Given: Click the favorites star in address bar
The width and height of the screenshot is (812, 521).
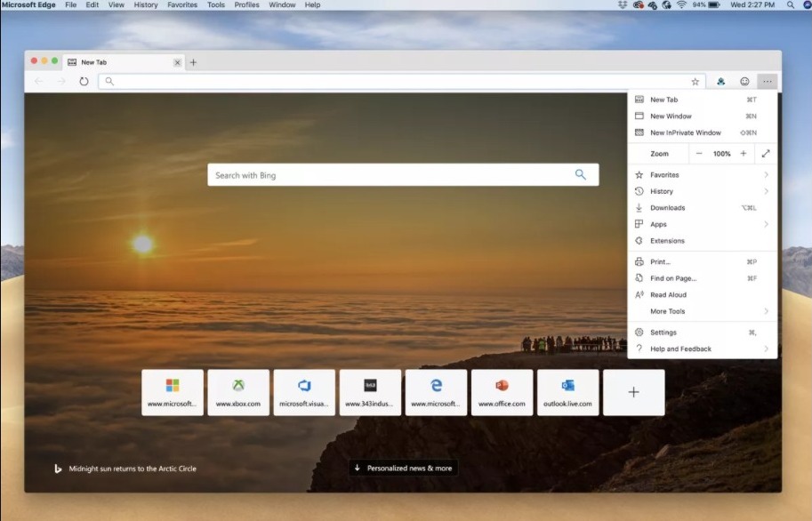Looking at the screenshot, I should point(695,81).
